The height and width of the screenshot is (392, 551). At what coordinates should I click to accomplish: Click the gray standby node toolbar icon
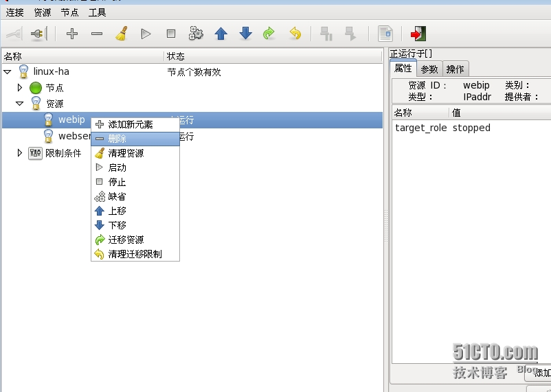pos(326,34)
